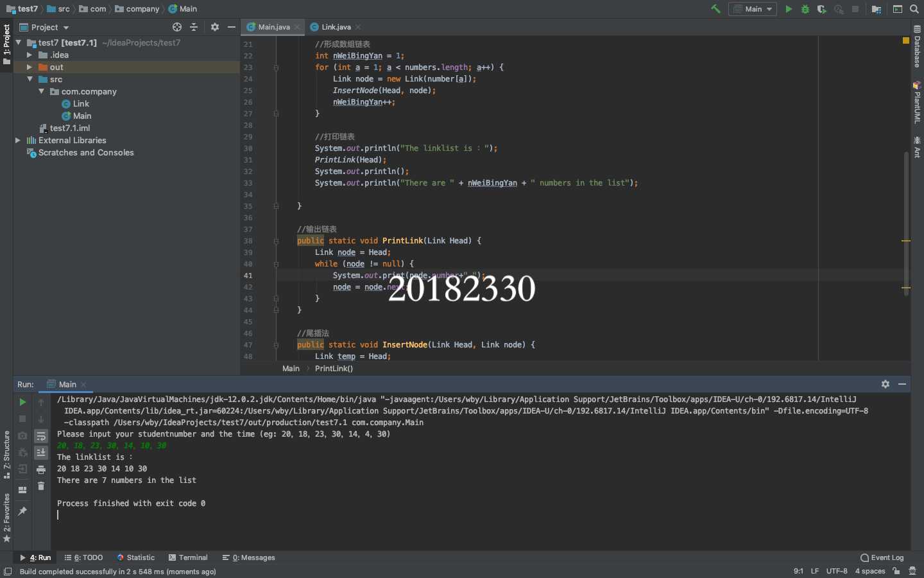The width and height of the screenshot is (924, 578).
Task: Open the 2: Favorites side tool window
Action: (6, 518)
